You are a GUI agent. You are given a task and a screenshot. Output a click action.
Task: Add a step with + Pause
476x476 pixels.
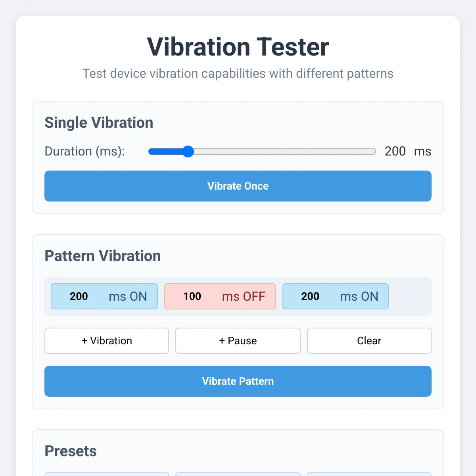coord(238,341)
